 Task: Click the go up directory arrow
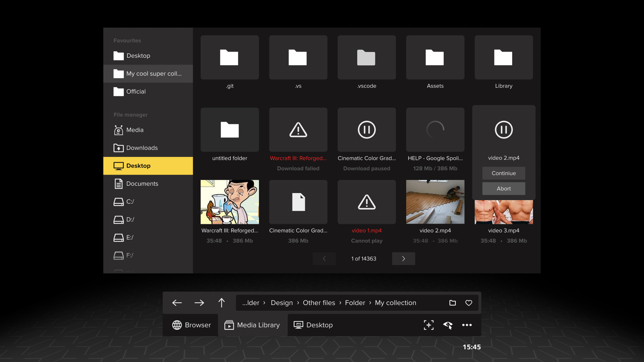pyautogui.click(x=221, y=303)
